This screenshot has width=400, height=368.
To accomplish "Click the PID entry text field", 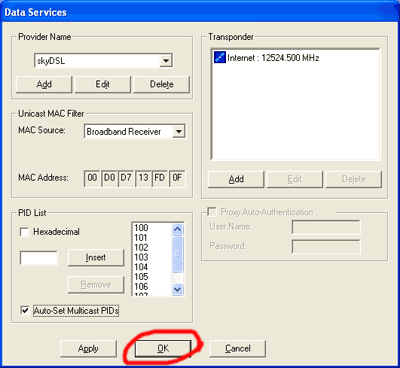I will [x=39, y=258].
